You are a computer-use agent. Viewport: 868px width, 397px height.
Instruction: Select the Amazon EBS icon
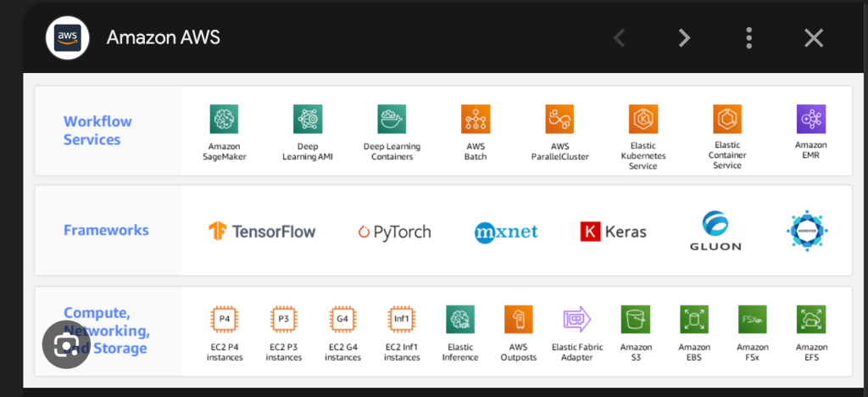pos(694,320)
